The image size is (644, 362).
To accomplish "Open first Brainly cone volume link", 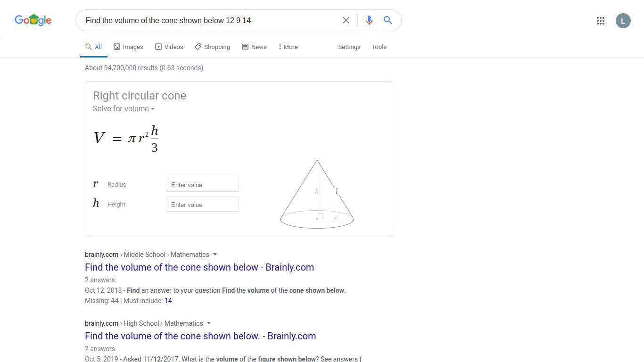I will 199,267.
